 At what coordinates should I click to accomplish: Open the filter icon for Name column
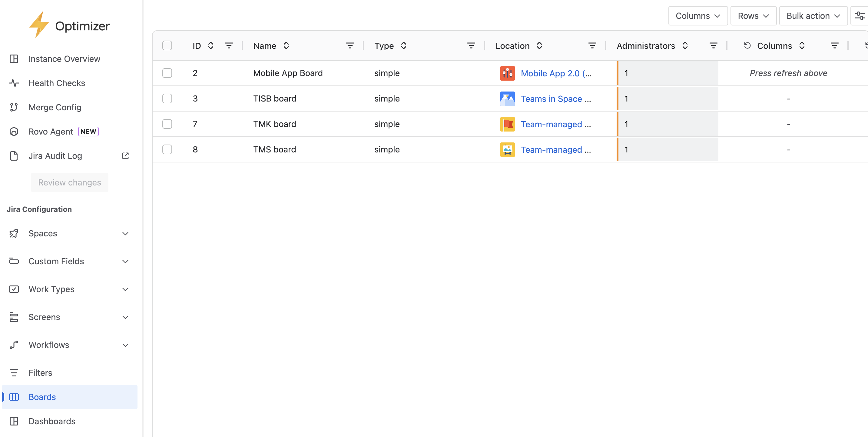350,45
